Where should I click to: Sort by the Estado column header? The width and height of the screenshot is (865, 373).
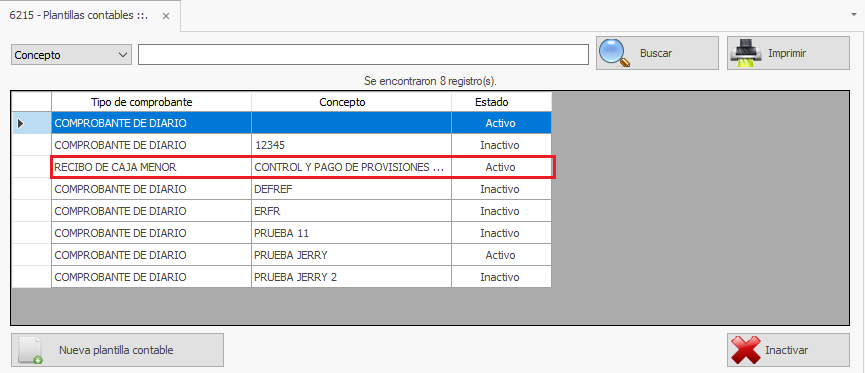500,102
